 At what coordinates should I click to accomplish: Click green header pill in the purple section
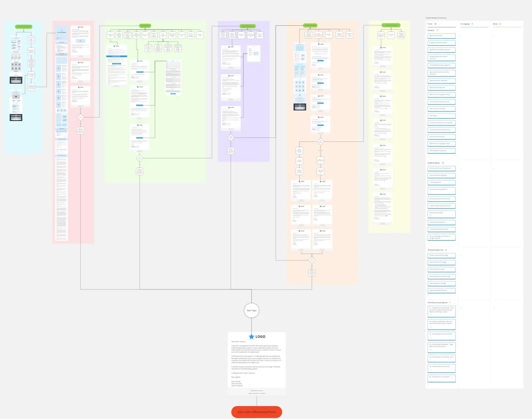(x=247, y=26)
